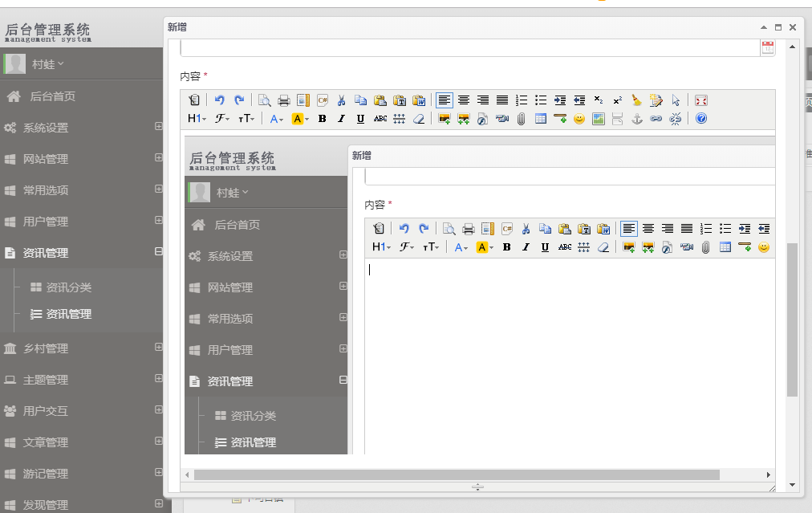Insert horizontal rule from main editor toolbar

pyautogui.click(x=560, y=119)
